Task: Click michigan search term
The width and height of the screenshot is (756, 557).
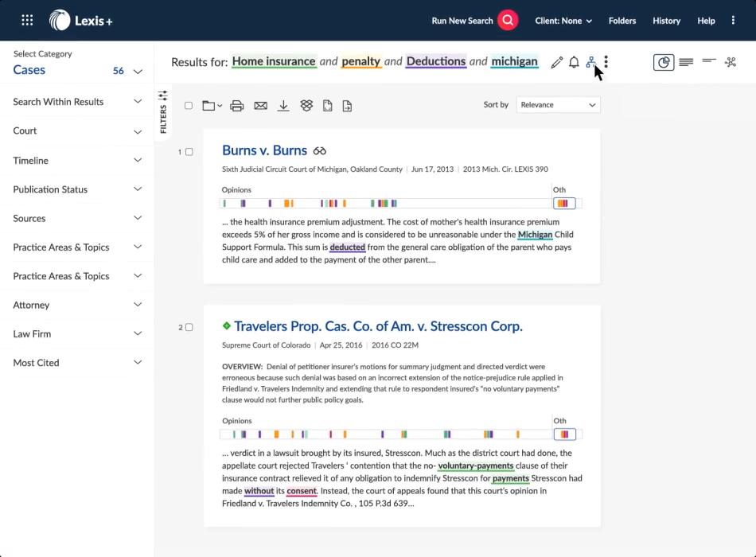Action: [x=514, y=61]
